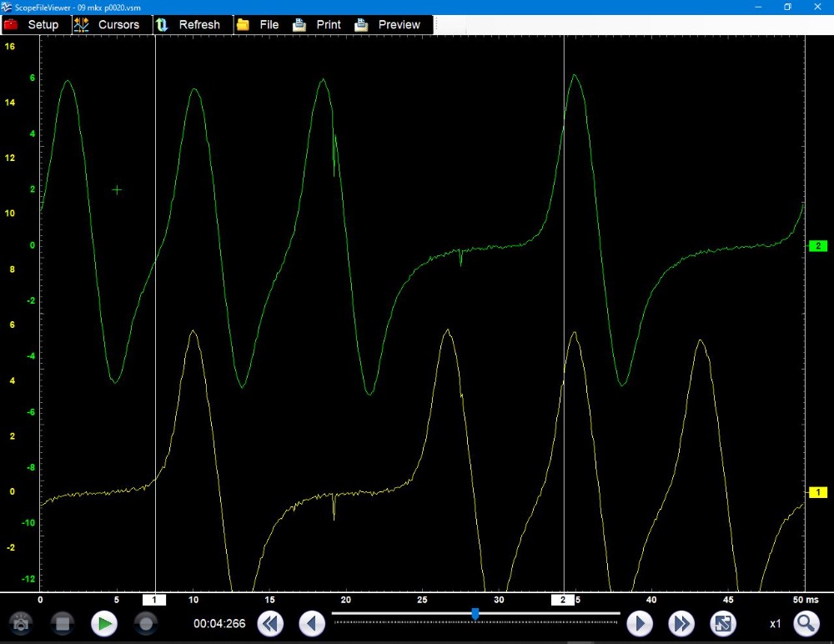834x644 pixels.
Task: Click the magnifier zoom icon
Action: [x=806, y=623]
